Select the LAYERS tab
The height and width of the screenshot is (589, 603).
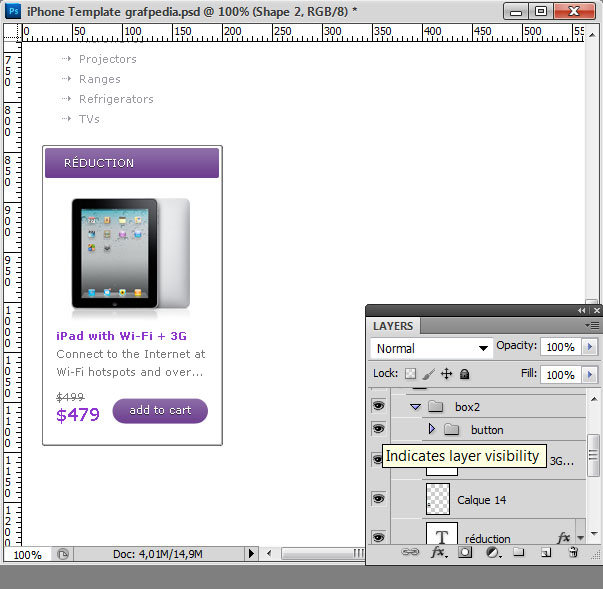tap(393, 326)
